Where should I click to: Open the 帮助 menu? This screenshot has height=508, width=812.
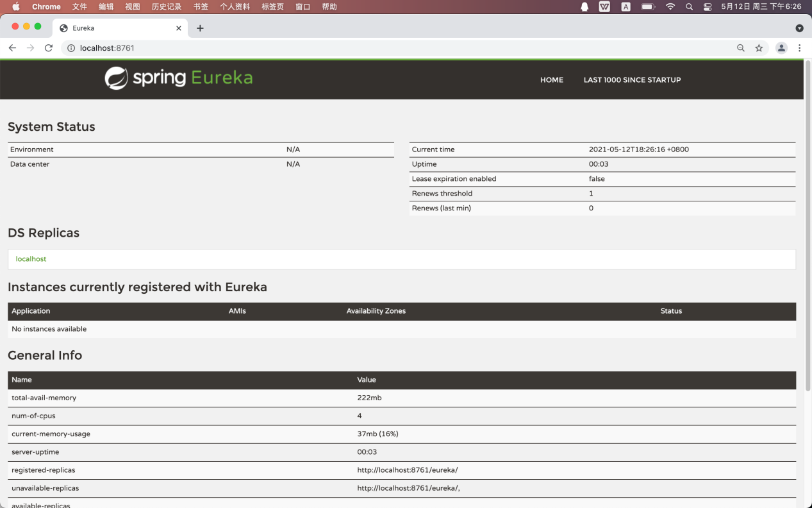329,6
